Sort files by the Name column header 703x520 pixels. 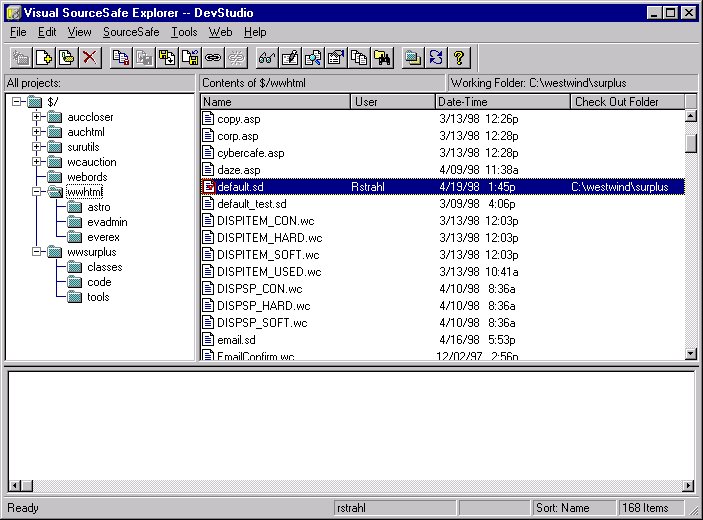275,102
